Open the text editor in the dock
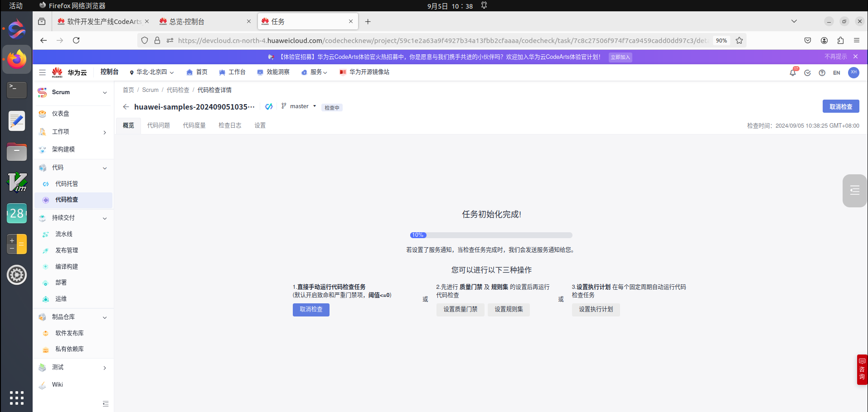 (x=17, y=121)
